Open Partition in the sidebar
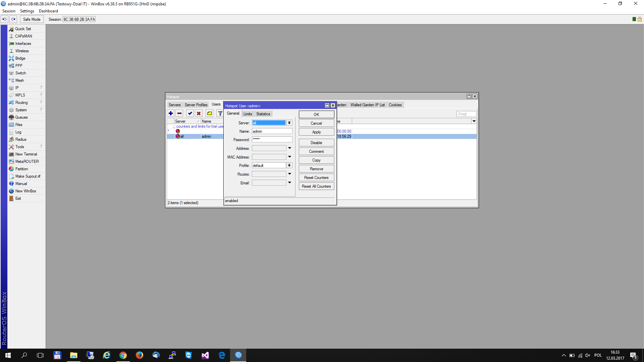This screenshot has height=362, width=644. click(26, 169)
